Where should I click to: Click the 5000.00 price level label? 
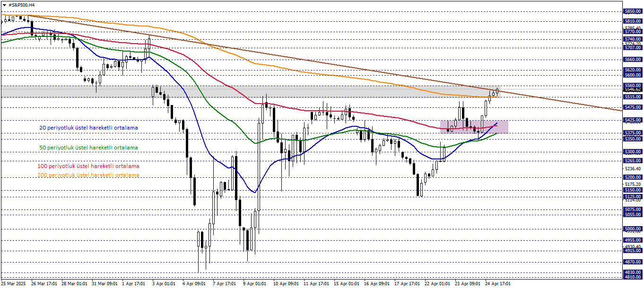tap(633, 228)
